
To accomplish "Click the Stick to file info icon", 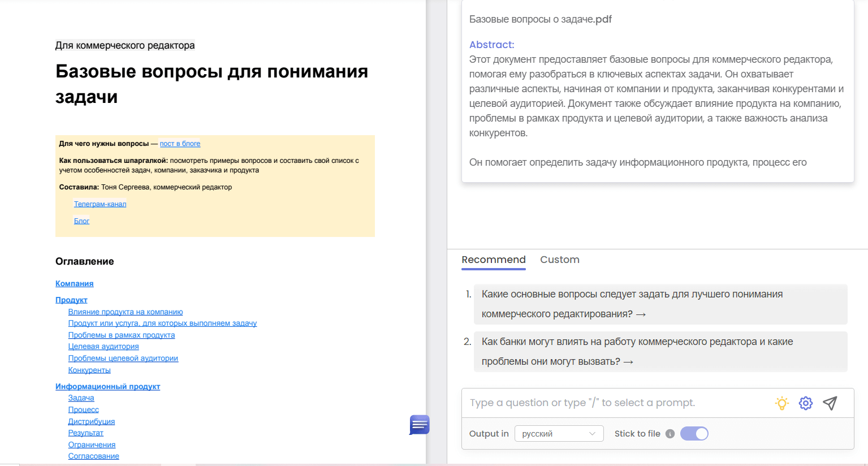I will (x=670, y=434).
